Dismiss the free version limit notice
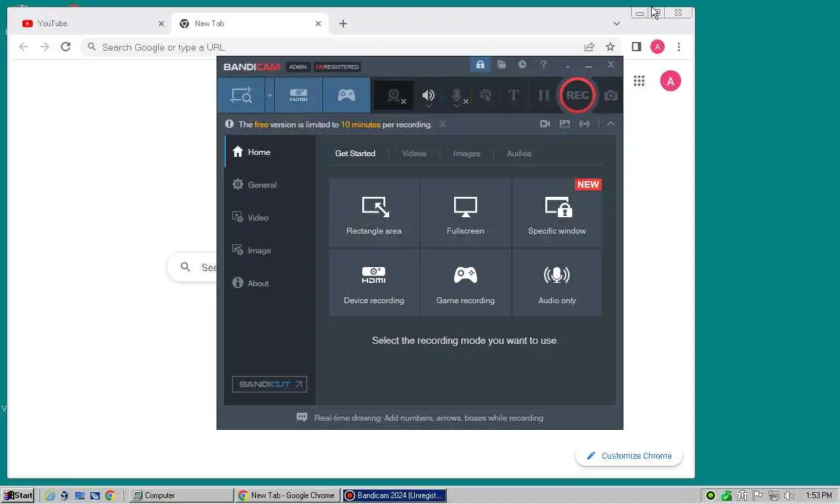The image size is (840, 504). click(x=442, y=124)
